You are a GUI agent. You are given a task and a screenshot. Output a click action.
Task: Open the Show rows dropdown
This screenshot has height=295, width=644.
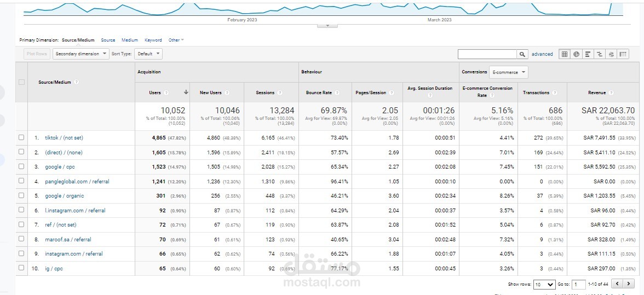pos(544,284)
